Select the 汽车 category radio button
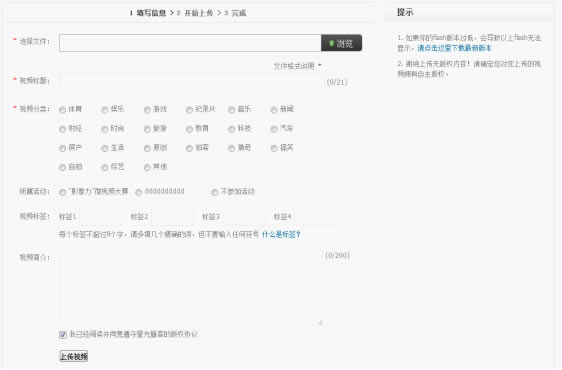562x370 pixels. pyautogui.click(x=274, y=129)
